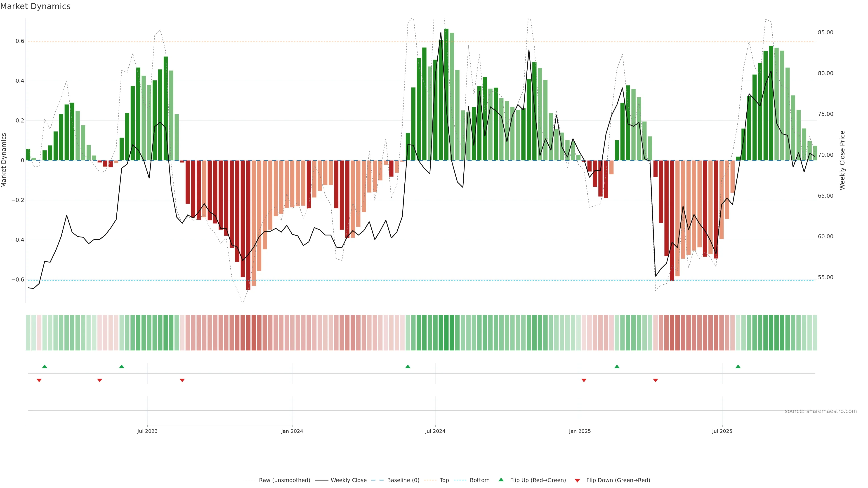
Task: Click the Weekly Close Price axis title
Action: pos(842,160)
